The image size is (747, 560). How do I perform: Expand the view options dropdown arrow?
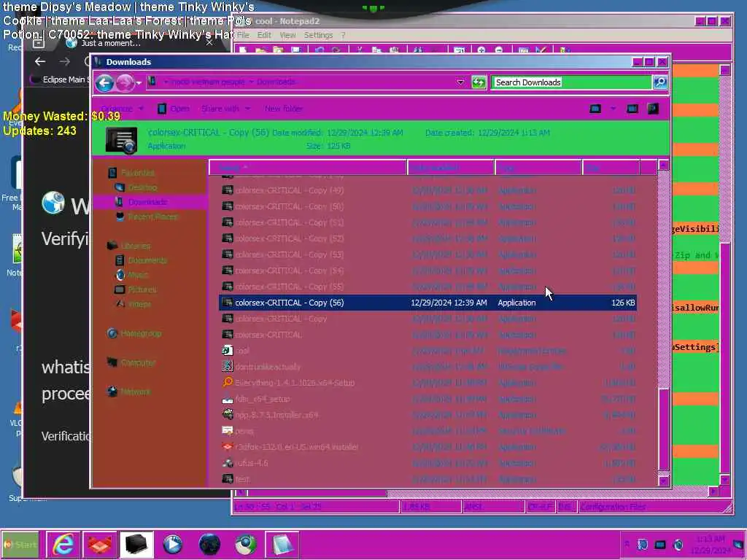613,109
